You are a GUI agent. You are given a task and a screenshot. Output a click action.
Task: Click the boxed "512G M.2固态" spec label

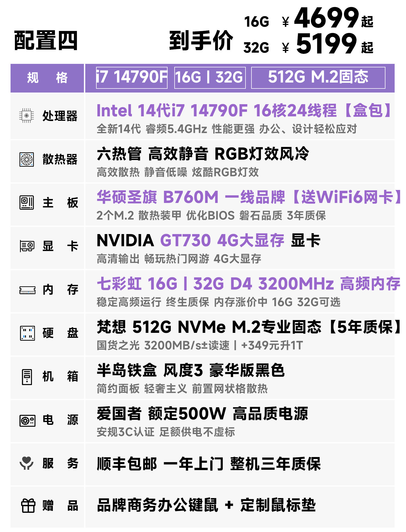[318, 77]
